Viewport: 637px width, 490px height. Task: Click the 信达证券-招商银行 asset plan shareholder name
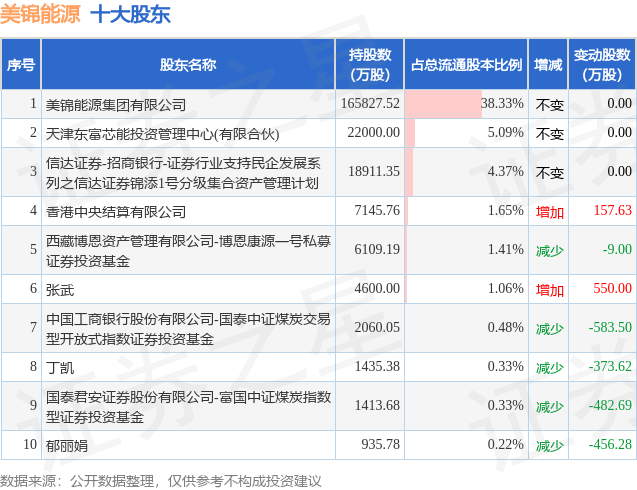(183, 173)
